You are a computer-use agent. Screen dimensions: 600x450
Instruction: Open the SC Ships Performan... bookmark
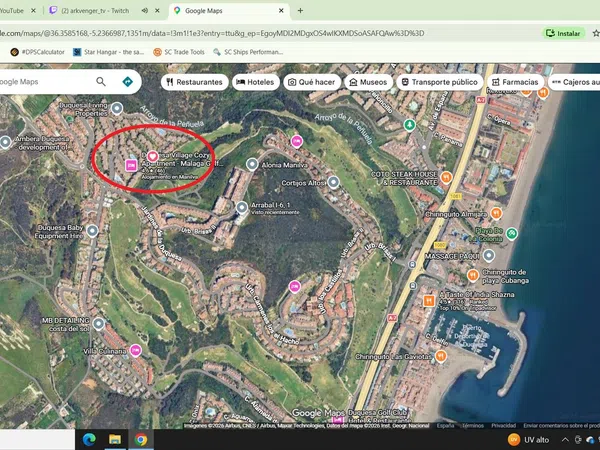click(248, 52)
